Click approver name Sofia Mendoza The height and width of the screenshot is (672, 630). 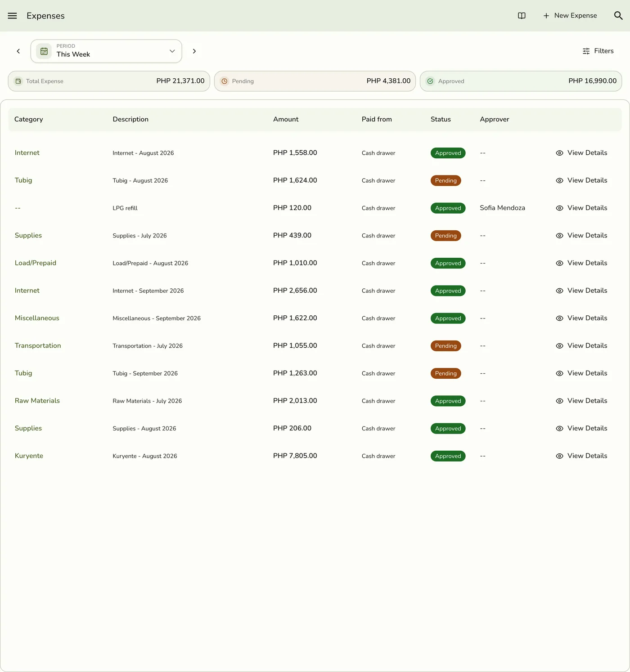pos(502,208)
